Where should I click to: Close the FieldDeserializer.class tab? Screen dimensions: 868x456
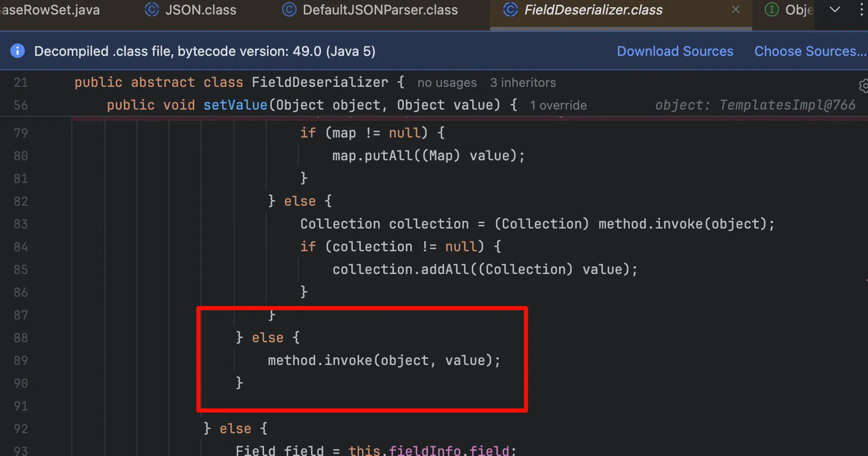736,10
